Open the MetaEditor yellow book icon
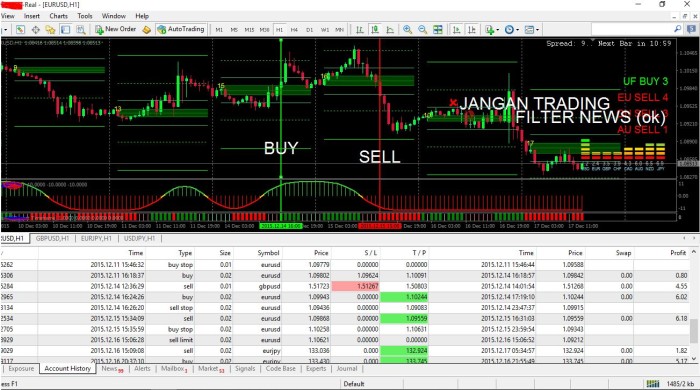Image resolution: width=700 pixels, height=390 pixels. (146, 29)
